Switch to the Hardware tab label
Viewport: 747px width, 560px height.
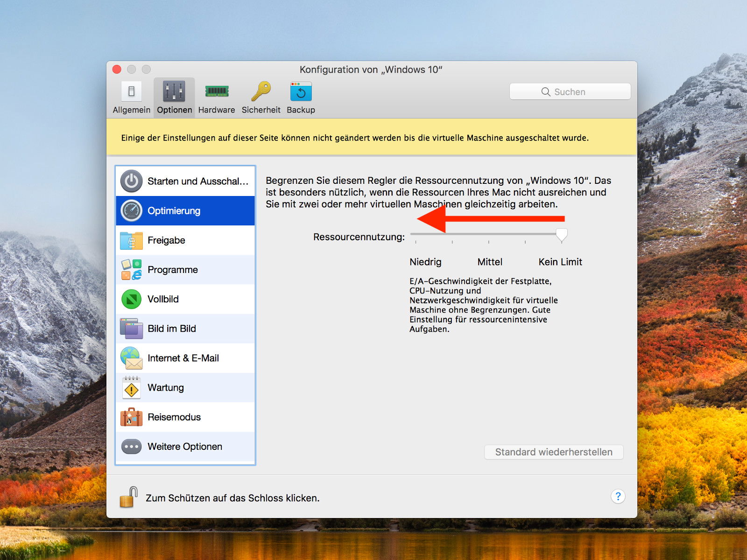coord(217,110)
